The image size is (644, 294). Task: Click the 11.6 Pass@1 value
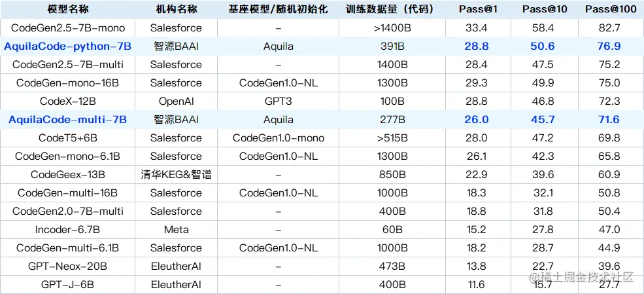475,285
